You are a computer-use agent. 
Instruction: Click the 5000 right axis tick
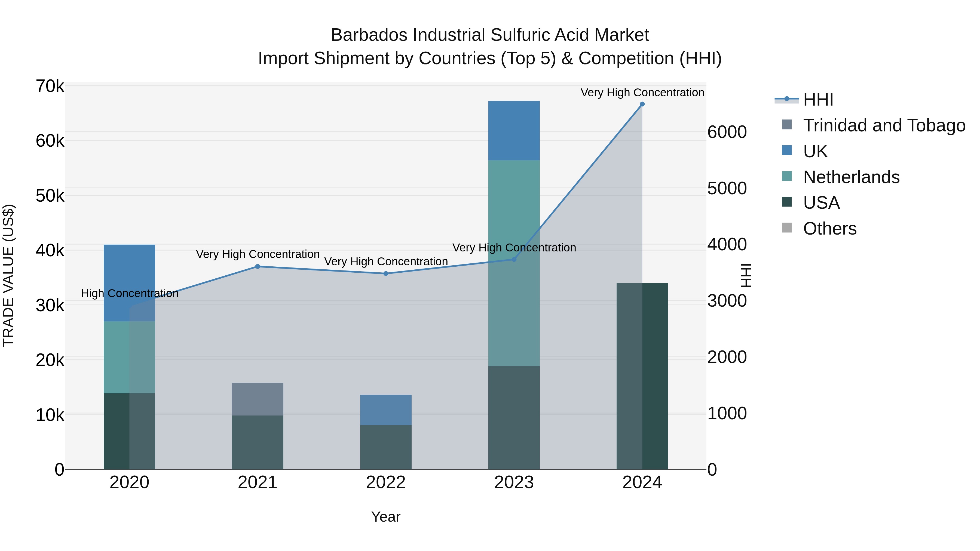[727, 188]
